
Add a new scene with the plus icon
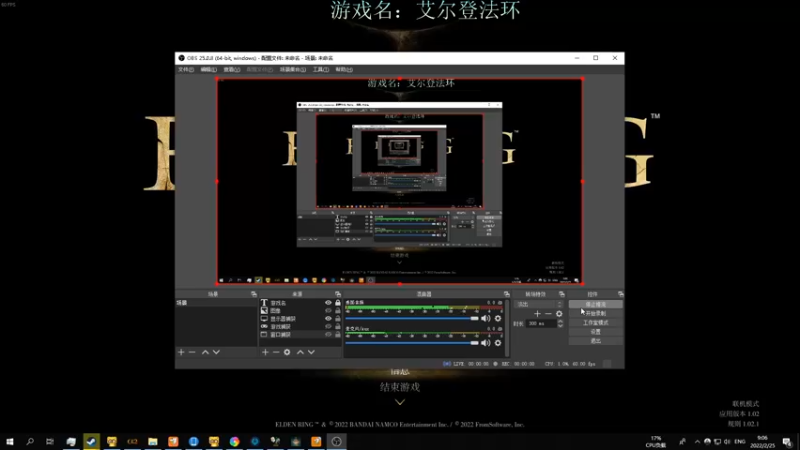point(181,352)
